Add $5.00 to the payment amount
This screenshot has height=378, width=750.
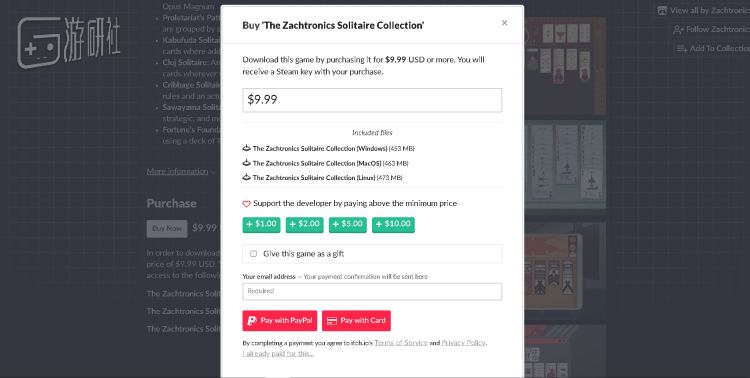point(348,224)
